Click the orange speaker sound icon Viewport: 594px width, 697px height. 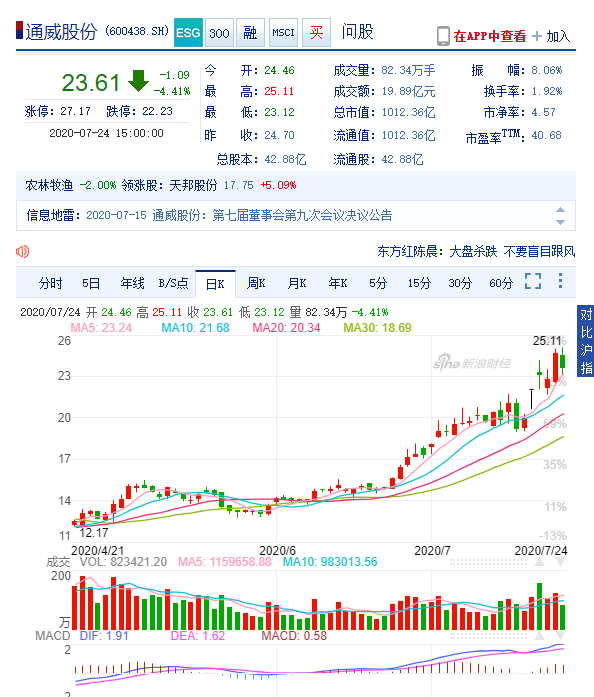[22, 252]
